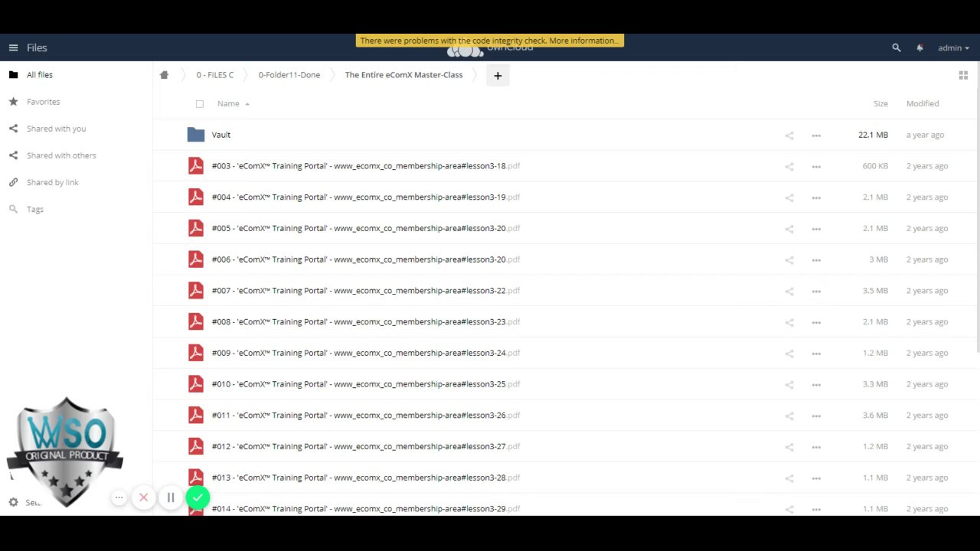
Task: Share file #010
Action: [x=789, y=385]
